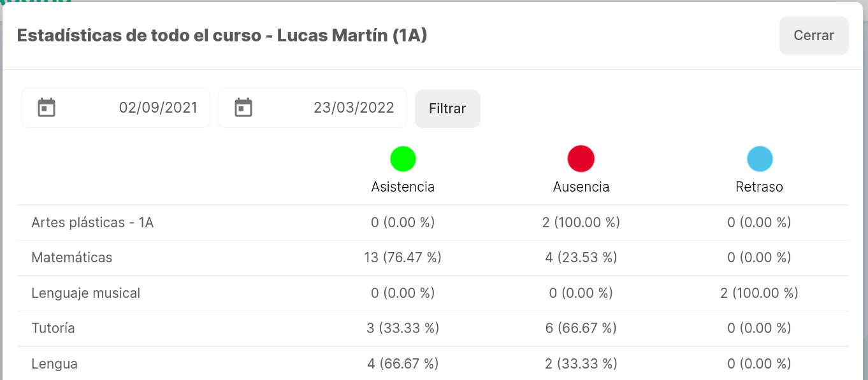Screen dimensions: 868x380
Task: Click the blue Retraso circle
Action: point(760,158)
